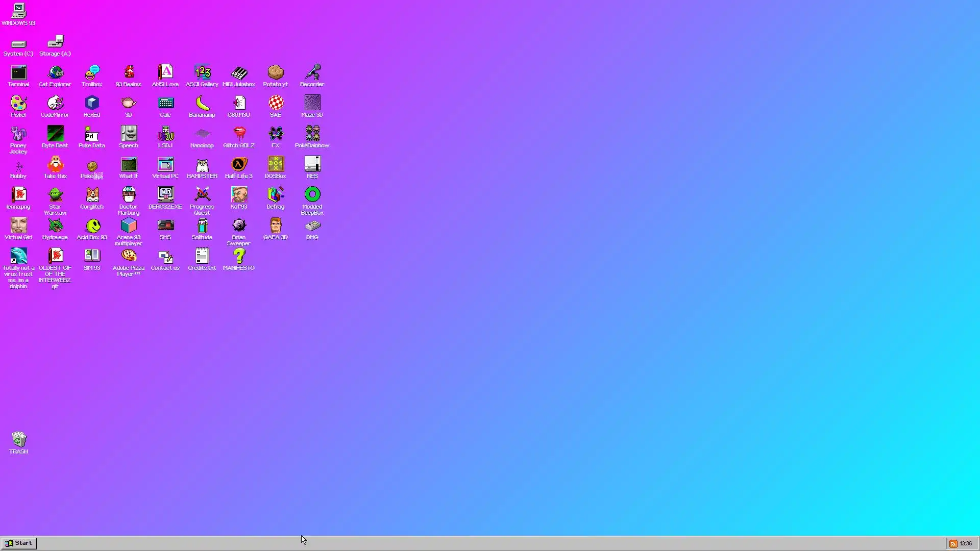Launch the Trollbox chat icon
The width and height of the screenshot is (980, 551).
point(92,73)
